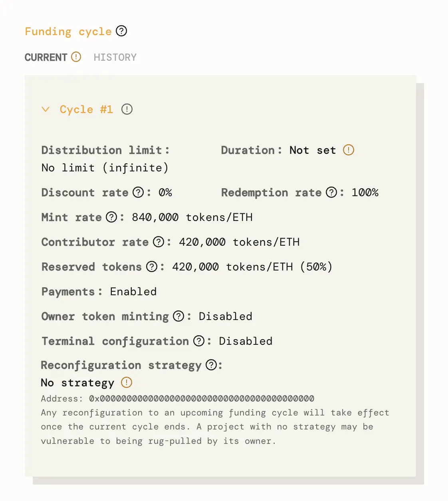Image resolution: width=448 pixels, height=501 pixels.
Task: Open the Reconfiguration strategy help tooltip
Action: (x=212, y=365)
